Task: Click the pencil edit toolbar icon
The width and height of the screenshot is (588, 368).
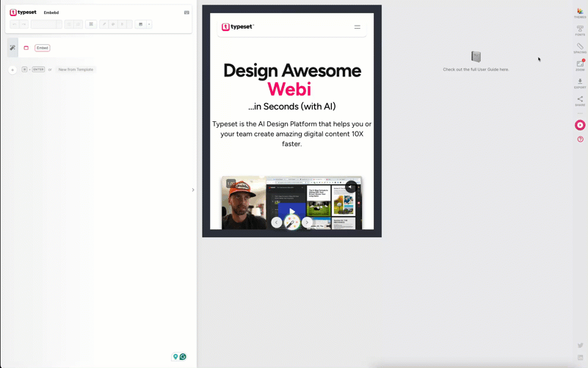Action: [104, 24]
